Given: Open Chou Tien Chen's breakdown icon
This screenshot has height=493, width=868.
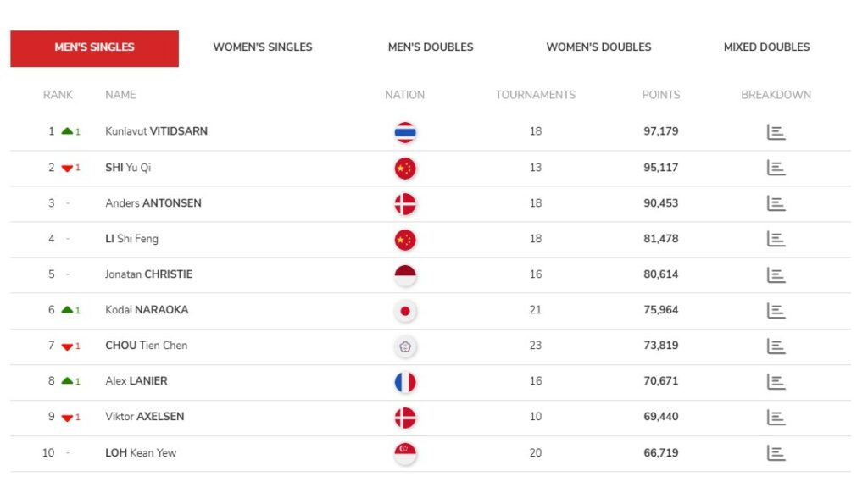Looking at the screenshot, I should tap(776, 346).
